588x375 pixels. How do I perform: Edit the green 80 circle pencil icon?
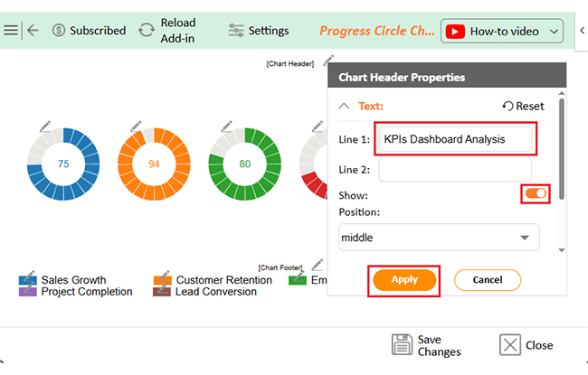(x=226, y=127)
